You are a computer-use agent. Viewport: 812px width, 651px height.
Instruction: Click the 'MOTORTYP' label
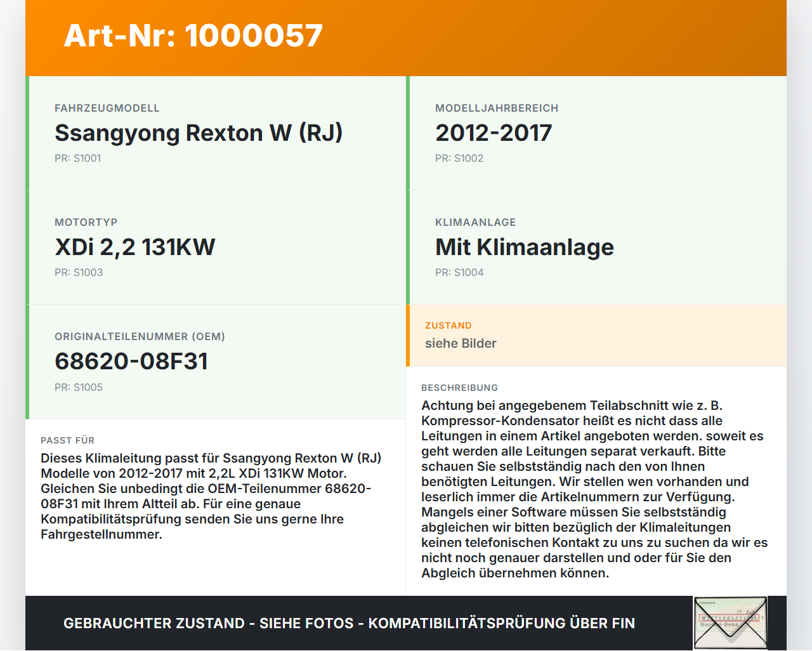point(86,223)
